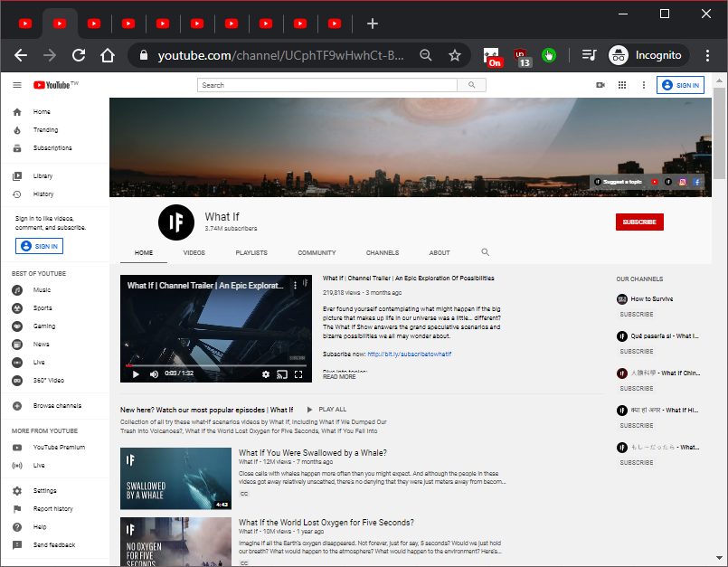The image size is (728, 567).
Task: Open the uBlock Origin extension
Action: [522, 57]
